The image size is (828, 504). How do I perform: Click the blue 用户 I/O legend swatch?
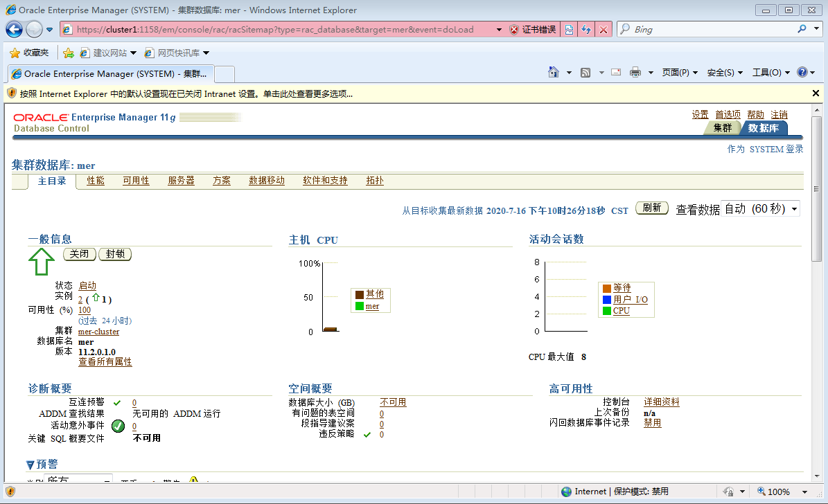607,300
